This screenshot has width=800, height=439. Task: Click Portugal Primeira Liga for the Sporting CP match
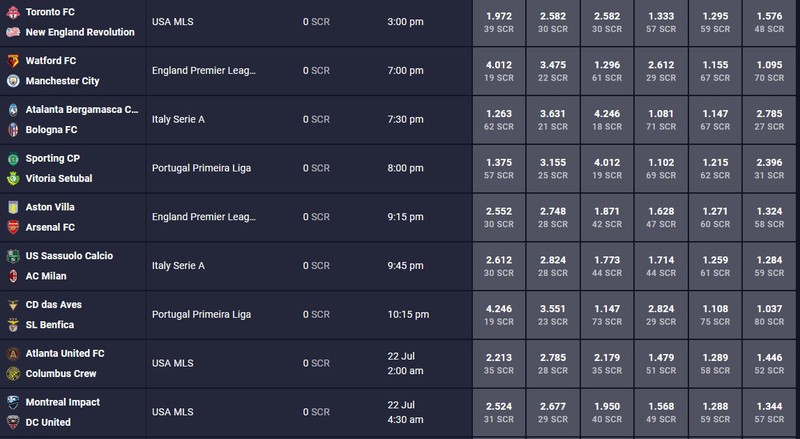202,168
